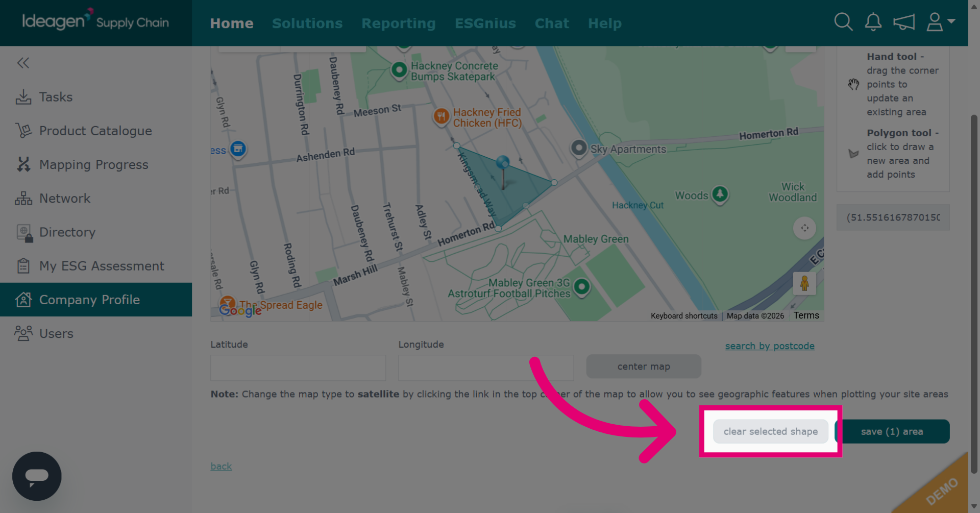Open the user account menu
Screen dimensions: 980x513
[x=940, y=22]
